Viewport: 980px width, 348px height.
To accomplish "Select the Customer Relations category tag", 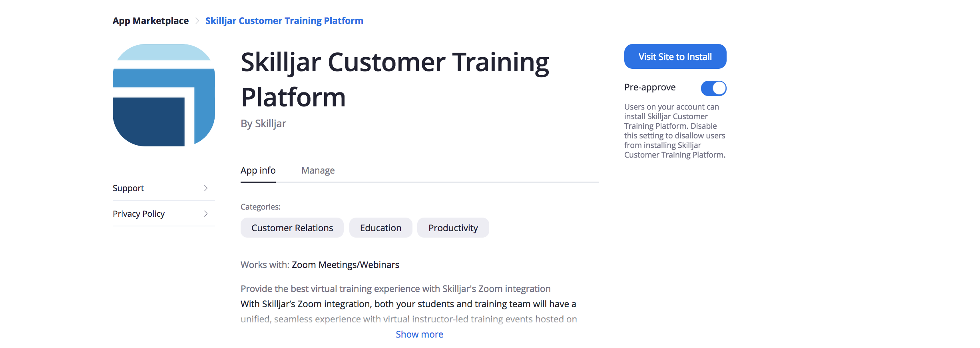I will 292,228.
